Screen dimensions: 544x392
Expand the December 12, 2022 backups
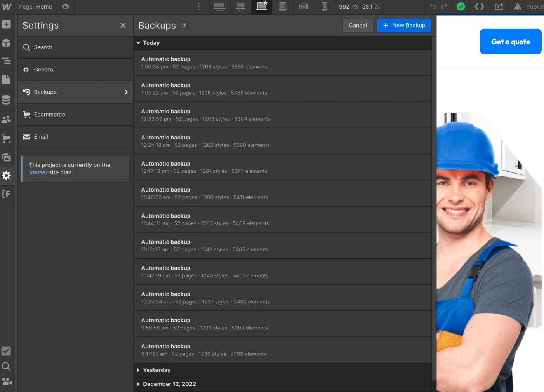pos(166,384)
